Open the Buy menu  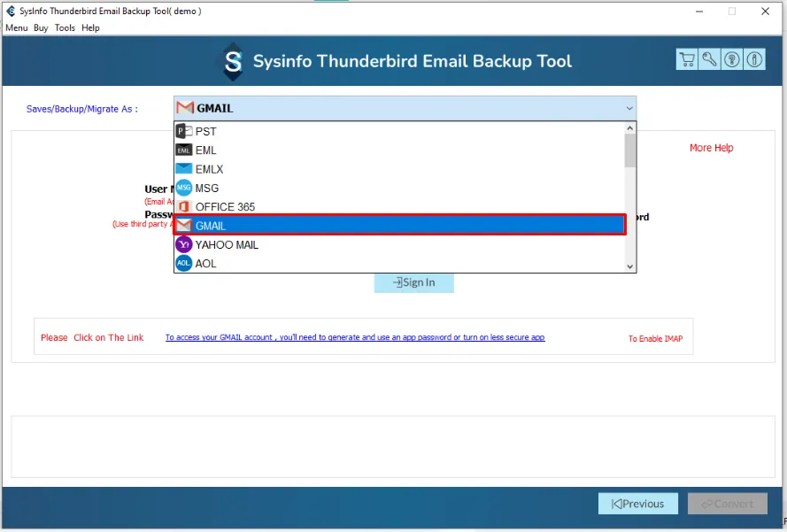(x=41, y=27)
